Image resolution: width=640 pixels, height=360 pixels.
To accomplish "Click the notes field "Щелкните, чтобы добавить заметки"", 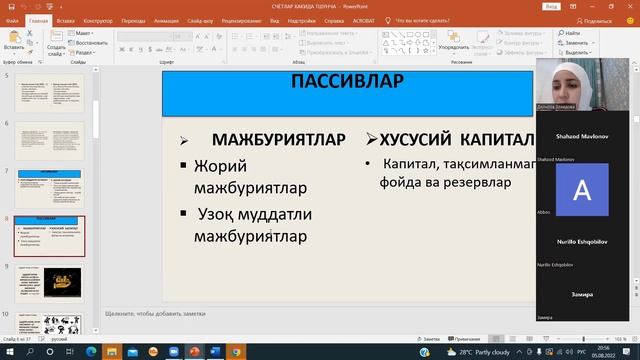I will point(156,314).
